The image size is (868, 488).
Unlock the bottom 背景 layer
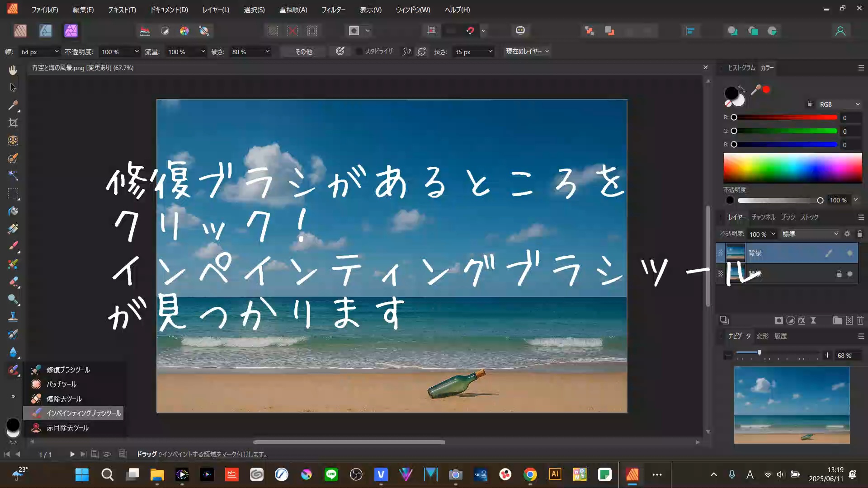pos(839,274)
